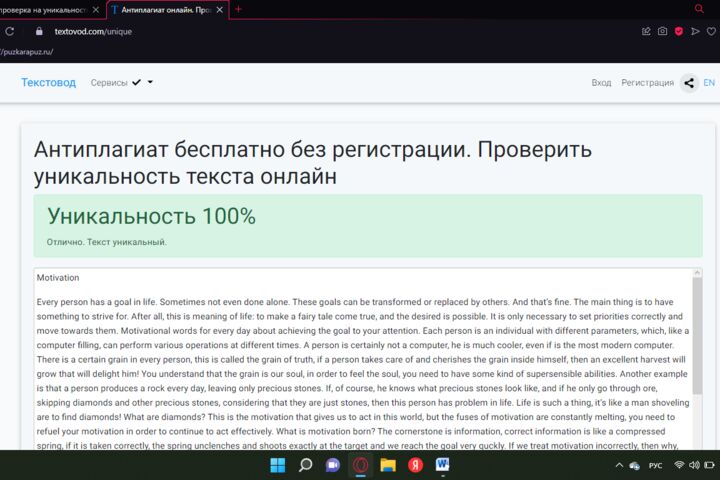Image resolution: width=720 pixels, height=480 pixels.
Task: Open the Windows Start menu
Action: click(x=277, y=465)
